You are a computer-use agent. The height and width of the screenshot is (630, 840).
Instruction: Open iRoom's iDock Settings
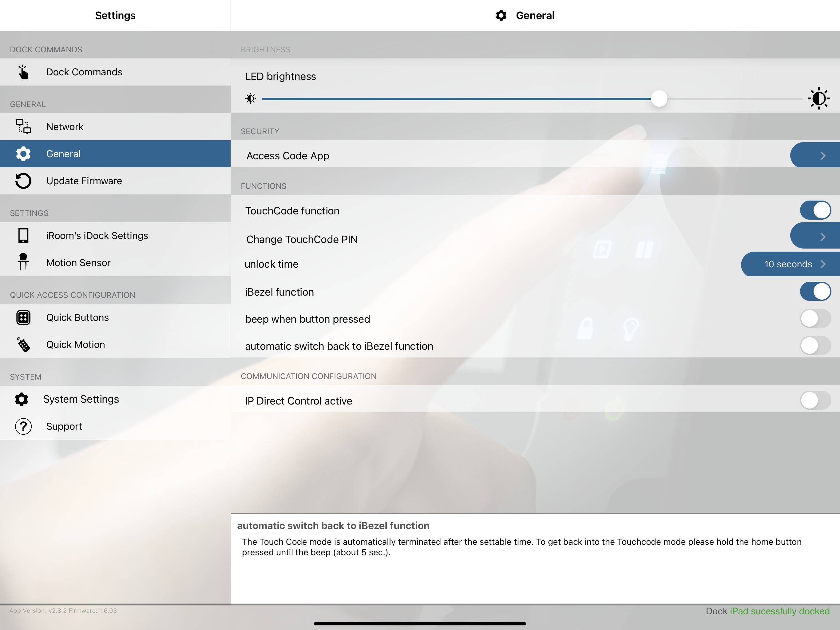(115, 236)
